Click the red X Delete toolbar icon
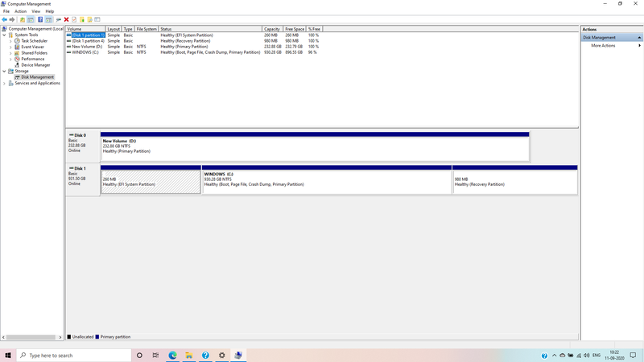This screenshot has height=362, width=644. [66, 19]
